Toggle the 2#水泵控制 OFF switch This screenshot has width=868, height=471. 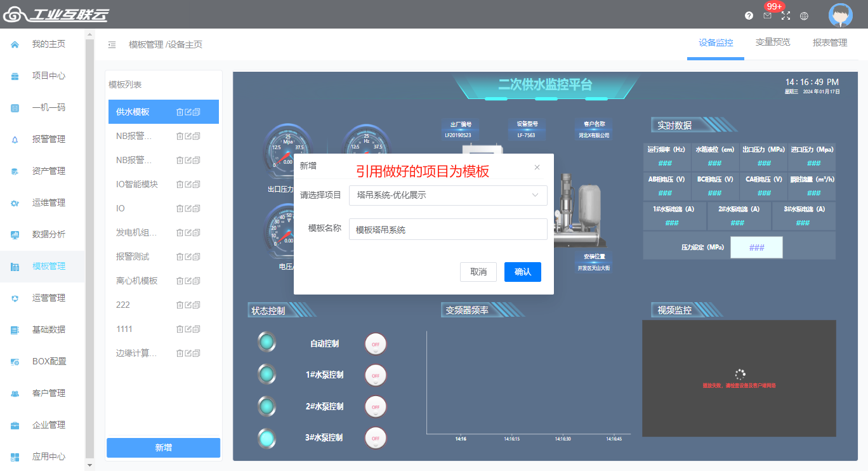click(x=375, y=406)
